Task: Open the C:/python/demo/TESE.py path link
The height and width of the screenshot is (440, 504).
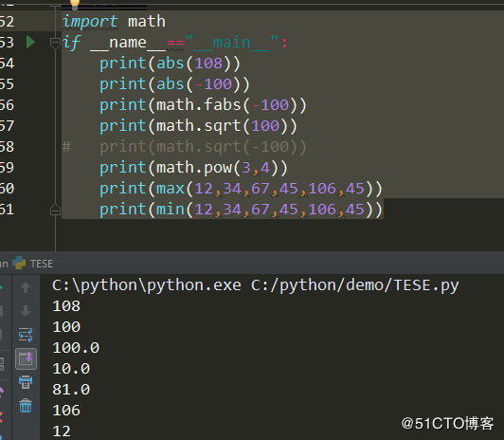Action: click(354, 285)
